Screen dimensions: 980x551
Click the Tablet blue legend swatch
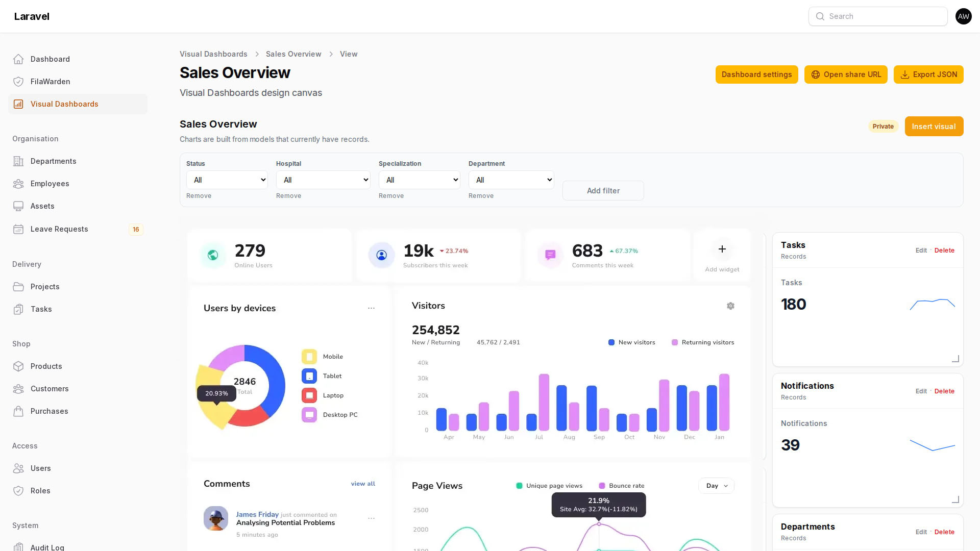click(309, 376)
